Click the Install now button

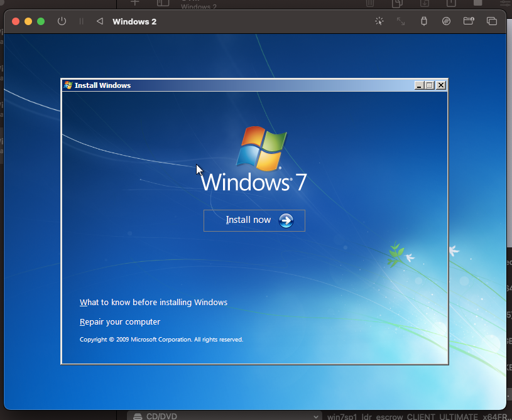pyautogui.click(x=254, y=220)
